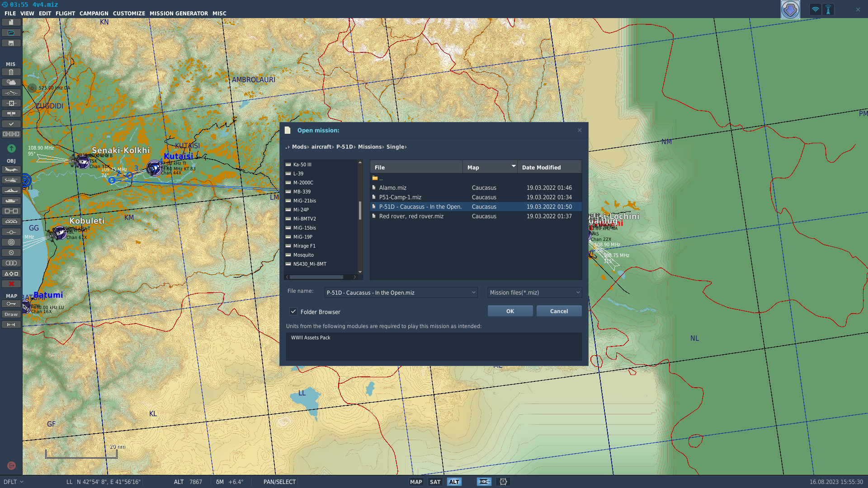Open the Mission files(*.miz) type dropdown
The image size is (868, 488).
[x=534, y=292]
